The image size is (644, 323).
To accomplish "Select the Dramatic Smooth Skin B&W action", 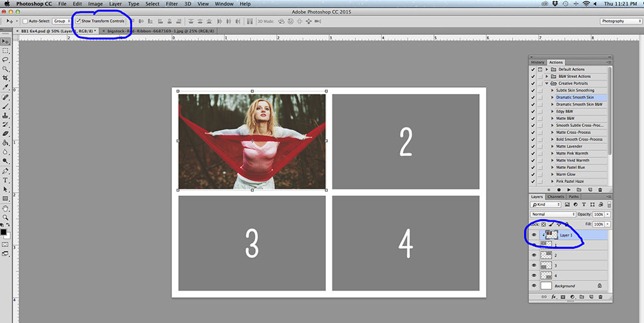I will pos(579,104).
